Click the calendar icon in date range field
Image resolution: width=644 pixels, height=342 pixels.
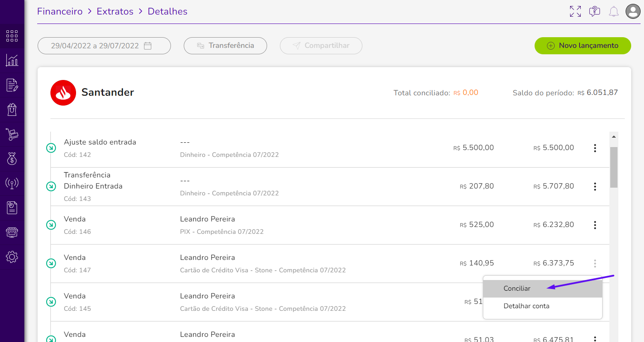point(148,46)
